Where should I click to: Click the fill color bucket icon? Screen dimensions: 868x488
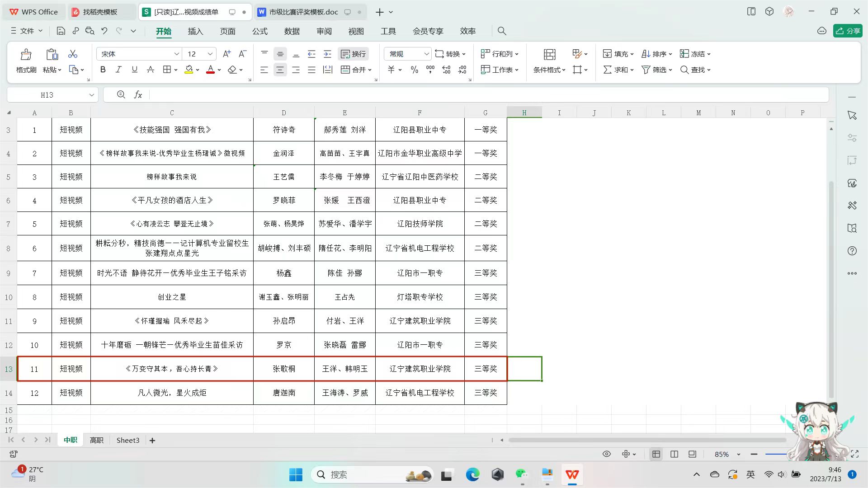click(x=189, y=70)
